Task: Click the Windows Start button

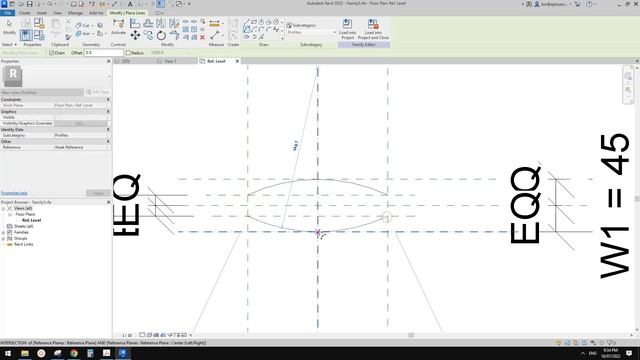Action: coord(8,353)
